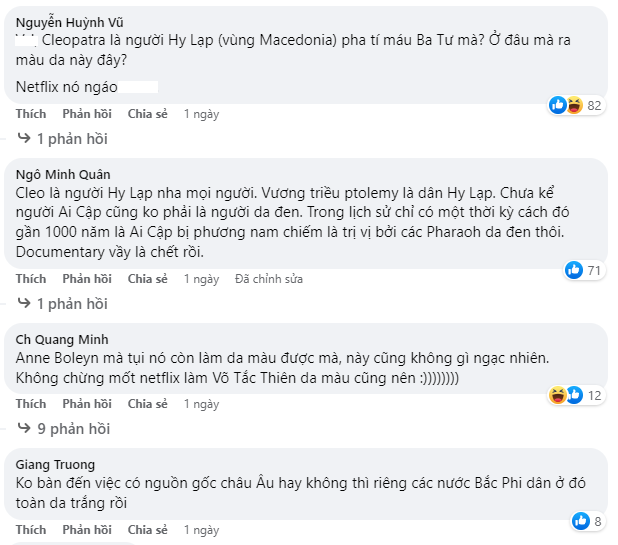Screen dimensions: 618x545
Task: Open Giang Truong's profile name link
Action: tap(55, 463)
